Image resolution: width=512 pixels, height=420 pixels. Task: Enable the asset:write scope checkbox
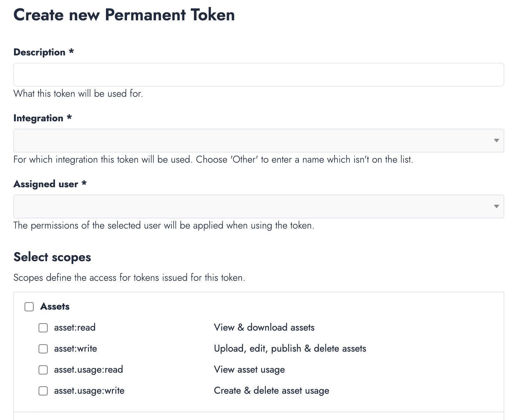pos(43,349)
